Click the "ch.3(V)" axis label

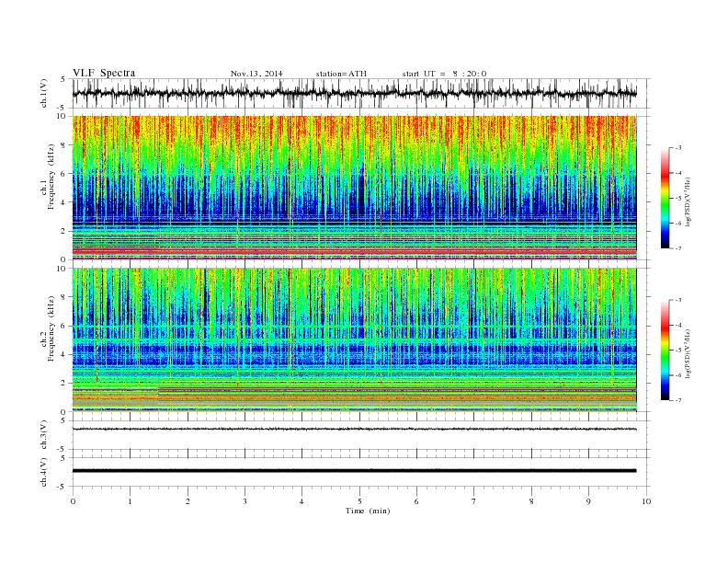coord(44,435)
